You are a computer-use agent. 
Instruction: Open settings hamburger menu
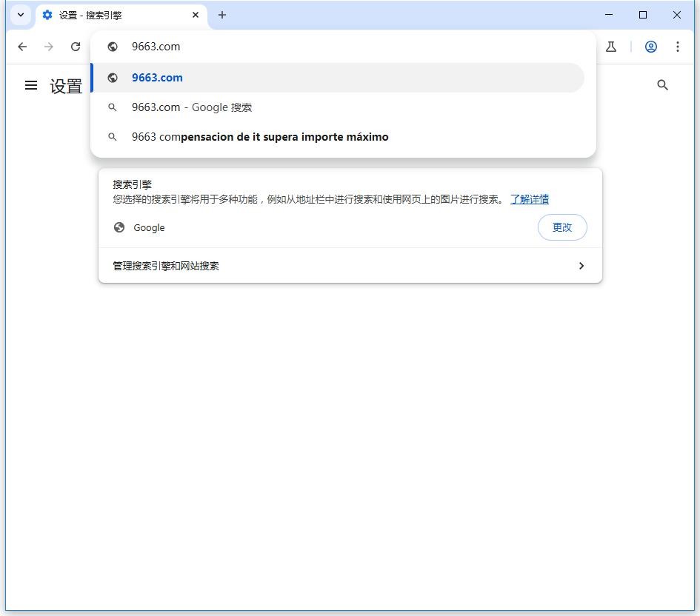(x=31, y=85)
